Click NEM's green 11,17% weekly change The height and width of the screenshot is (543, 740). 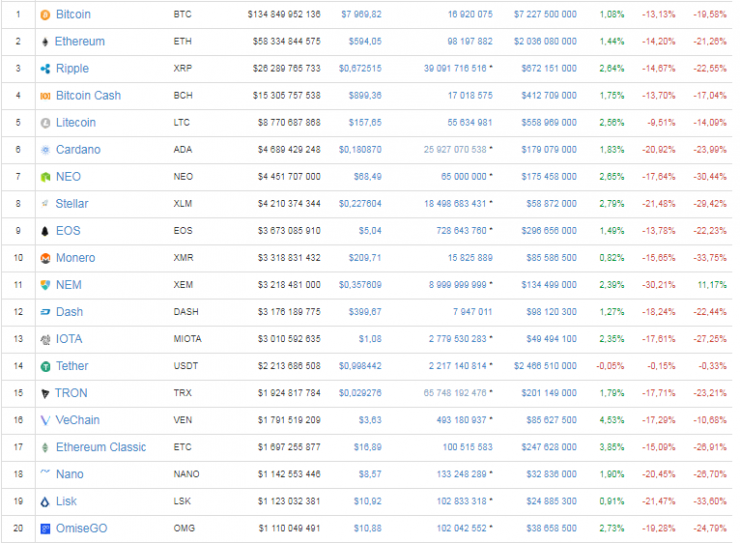click(712, 285)
